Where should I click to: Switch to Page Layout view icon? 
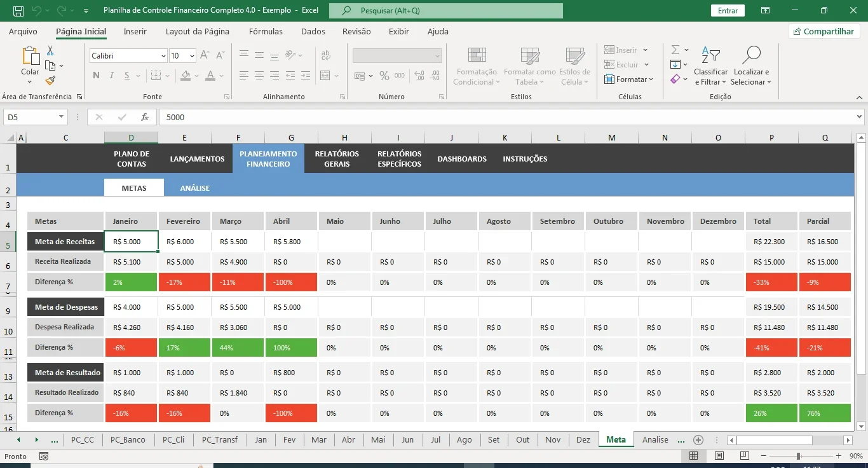coord(719,456)
